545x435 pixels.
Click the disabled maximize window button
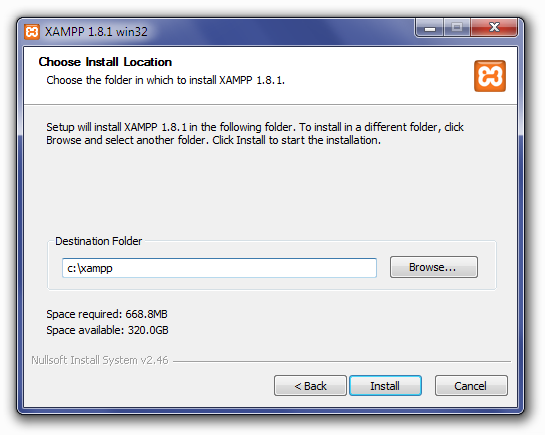457,27
